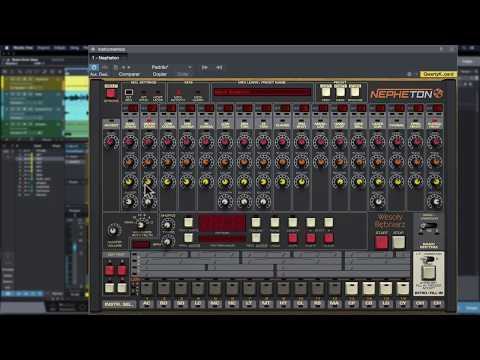This screenshot has width=480, height=360.
Task: Click the Nepheton logo
Action: tap(407, 94)
